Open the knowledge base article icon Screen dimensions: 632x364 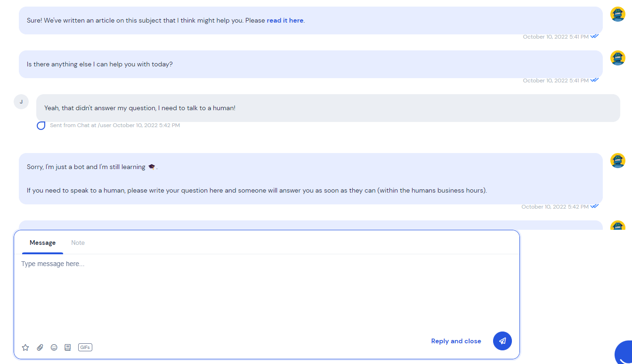click(68, 348)
